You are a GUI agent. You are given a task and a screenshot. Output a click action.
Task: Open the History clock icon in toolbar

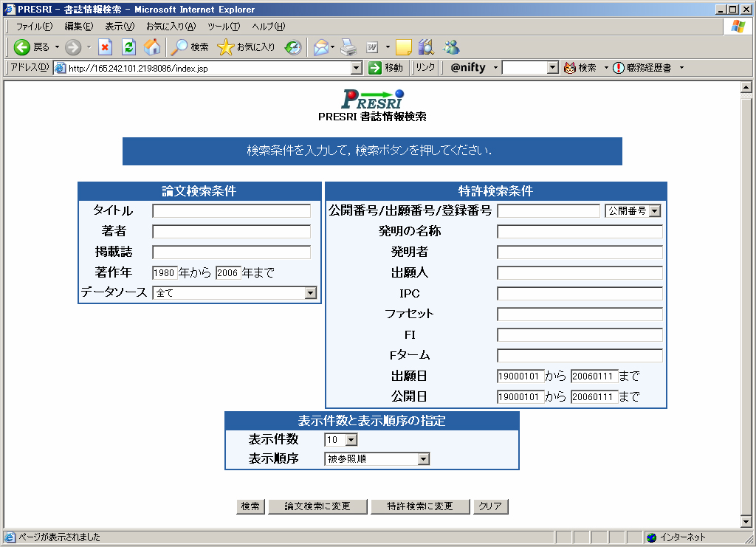coord(293,47)
